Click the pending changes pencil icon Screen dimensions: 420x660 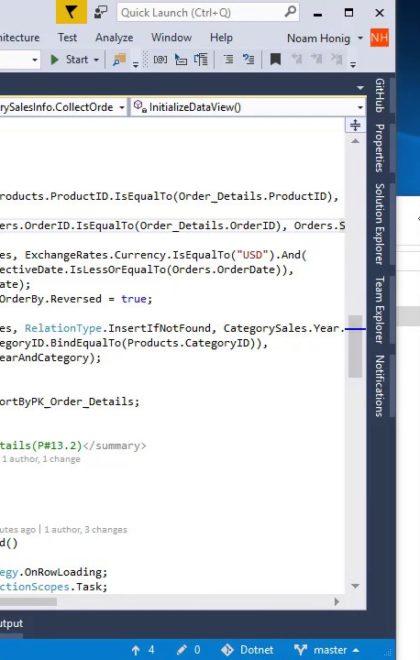182,650
